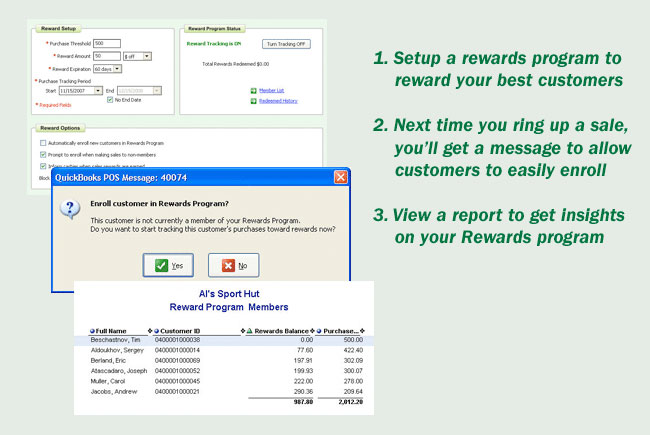Image resolution: width=650 pixels, height=435 pixels.
Task: Click the Purchase column header
Action: pos(342,331)
